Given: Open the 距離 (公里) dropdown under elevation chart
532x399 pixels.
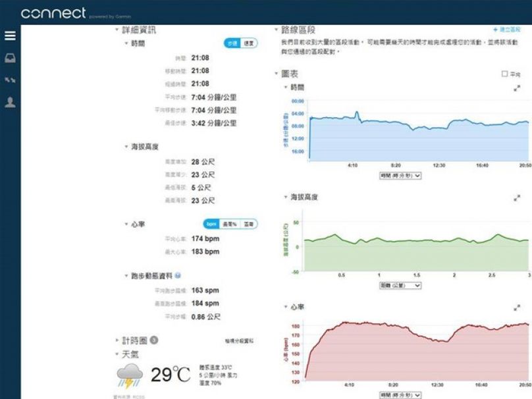Looking at the screenshot, I should (x=400, y=286).
